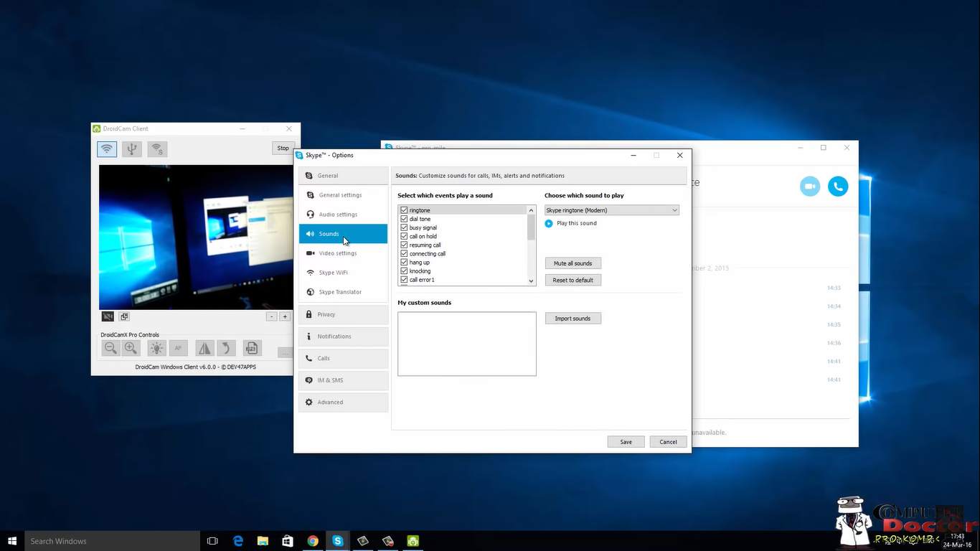Viewport: 980px width, 551px height.
Task: Open the Skype ringtone (Modern) dropdown
Action: point(611,210)
